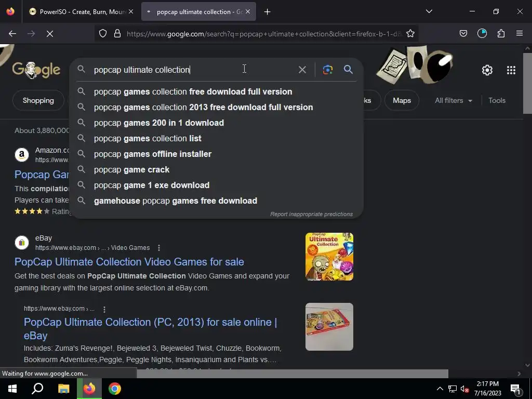The height and width of the screenshot is (399, 532).
Task: Show hidden system tray icons
Action: (x=440, y=389)
